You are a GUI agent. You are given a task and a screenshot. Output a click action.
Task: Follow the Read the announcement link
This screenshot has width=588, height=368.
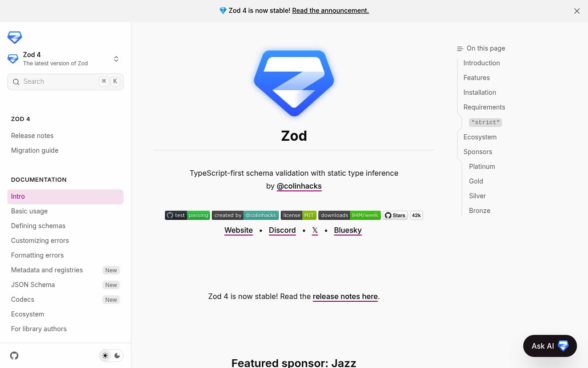pos(330,11)
